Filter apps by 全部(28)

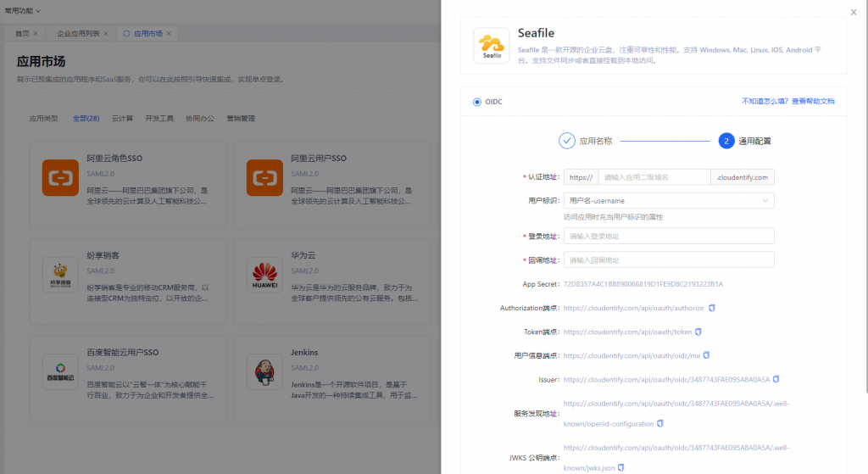tap(86, 119)
